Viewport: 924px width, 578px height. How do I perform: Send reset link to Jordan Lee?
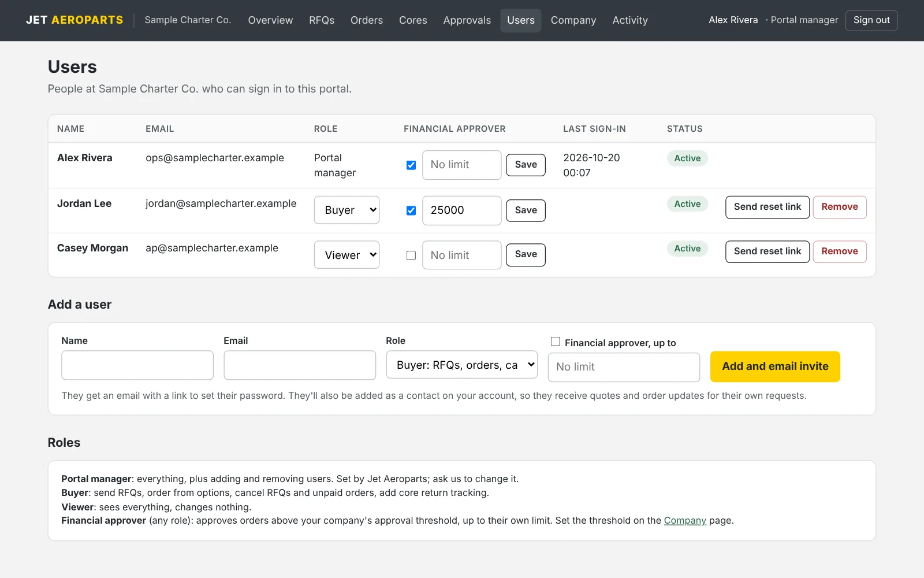(x=767, y=207)
